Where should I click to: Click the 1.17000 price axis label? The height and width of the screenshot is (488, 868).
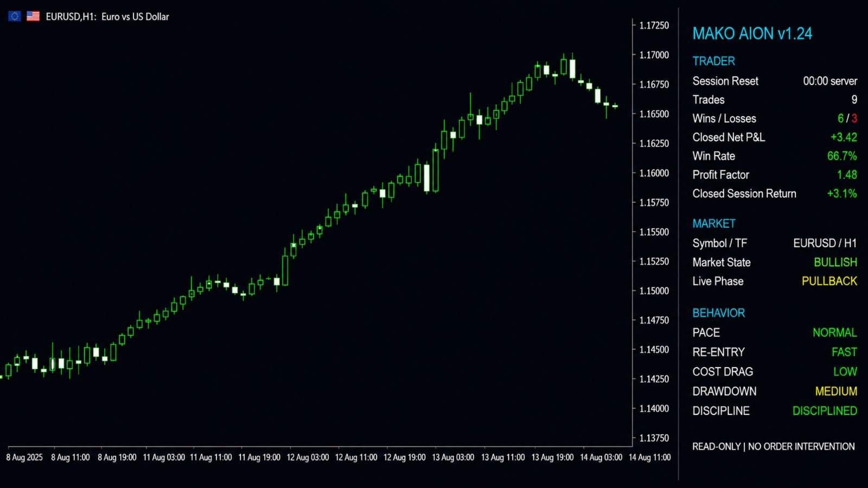point(654,55)
